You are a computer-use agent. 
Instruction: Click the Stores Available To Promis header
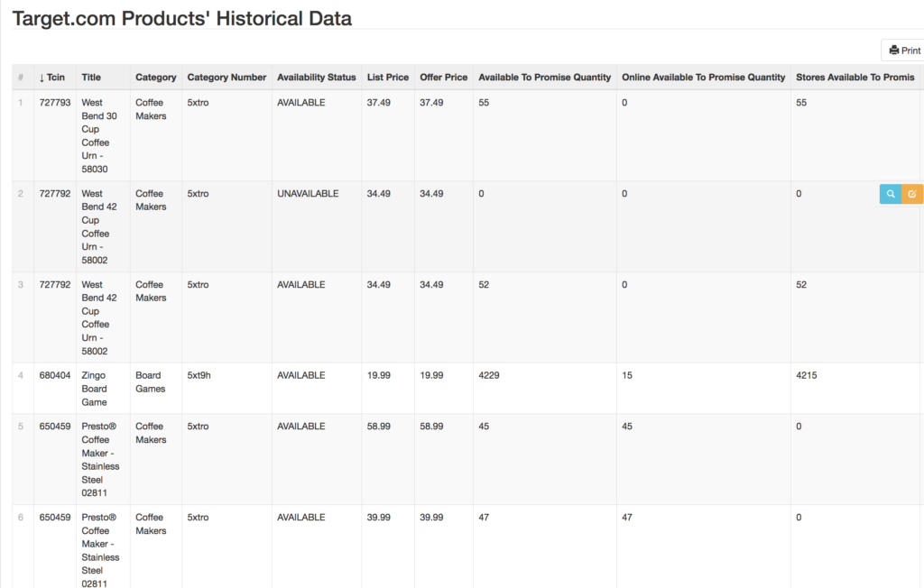point(855,78)
